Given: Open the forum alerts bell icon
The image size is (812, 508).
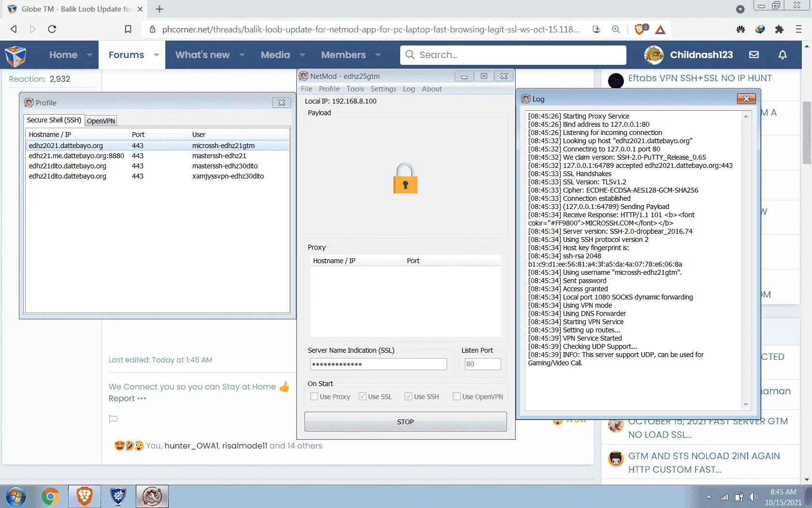Looking at the screenshot, I should tap(783, 55).
